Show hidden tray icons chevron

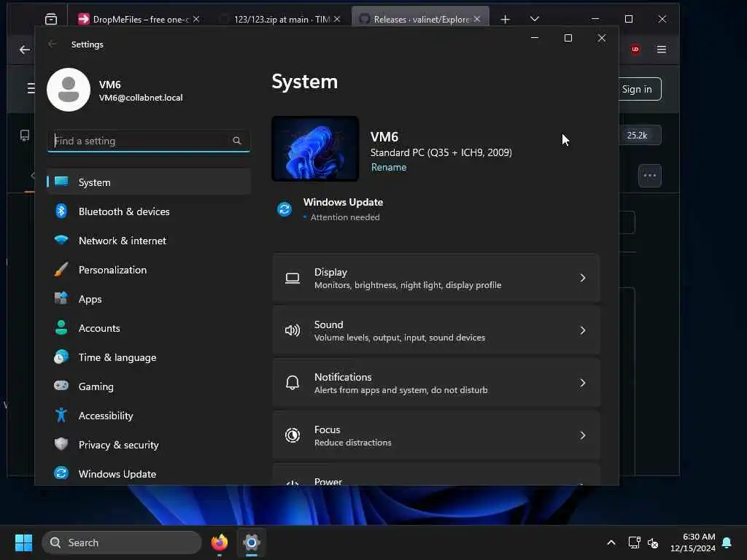[x=611, y=542]
